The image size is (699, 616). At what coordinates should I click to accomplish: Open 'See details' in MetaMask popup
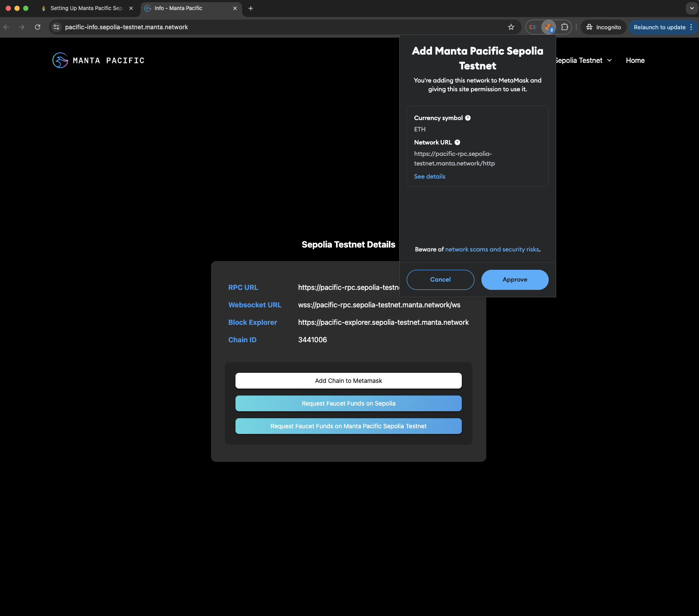[x=429, y=176]
